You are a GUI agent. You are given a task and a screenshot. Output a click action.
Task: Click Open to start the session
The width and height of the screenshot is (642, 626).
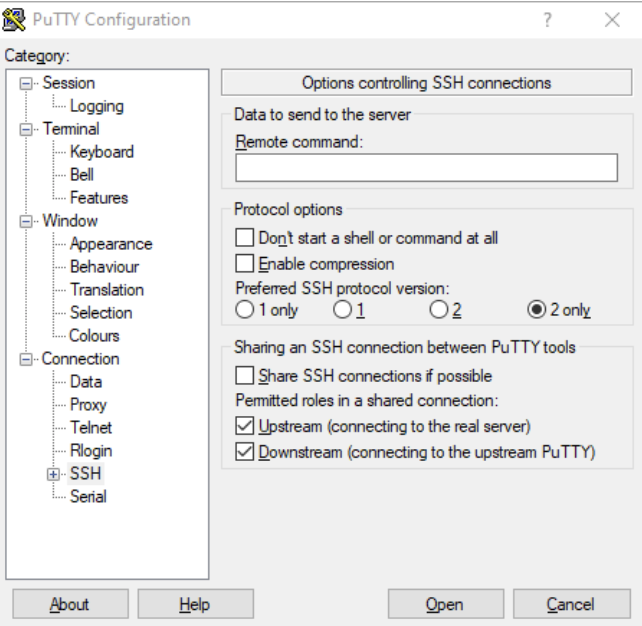click(x=446, y=604)
